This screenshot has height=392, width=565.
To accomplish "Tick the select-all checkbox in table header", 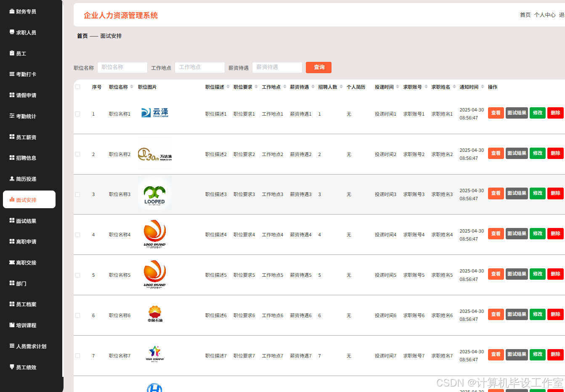I will (77, 87).
